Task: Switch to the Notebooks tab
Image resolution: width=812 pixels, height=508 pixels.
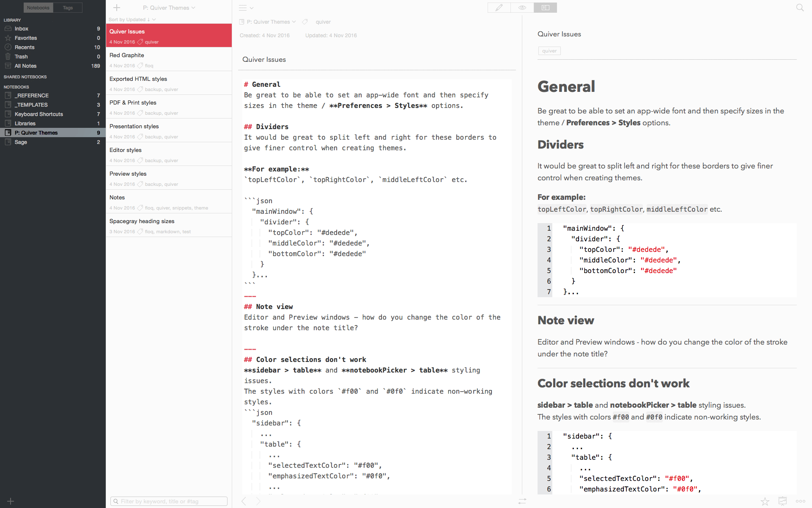Action: tap(38, 8)
